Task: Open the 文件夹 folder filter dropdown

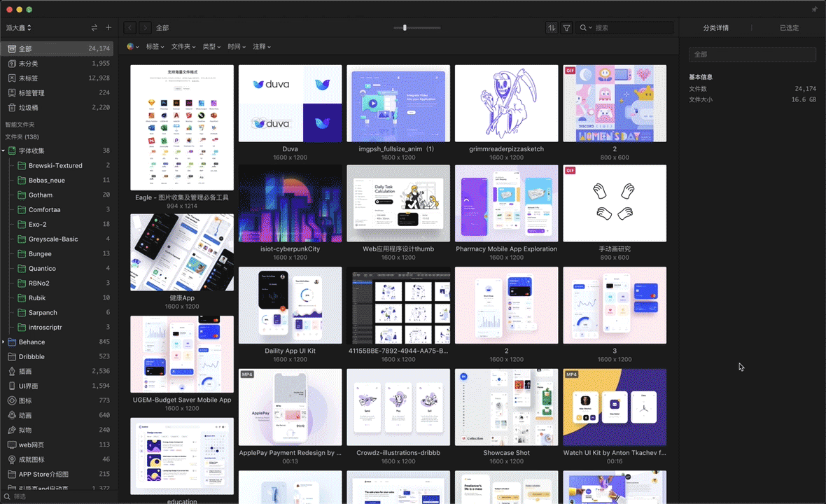Action: 183,46
